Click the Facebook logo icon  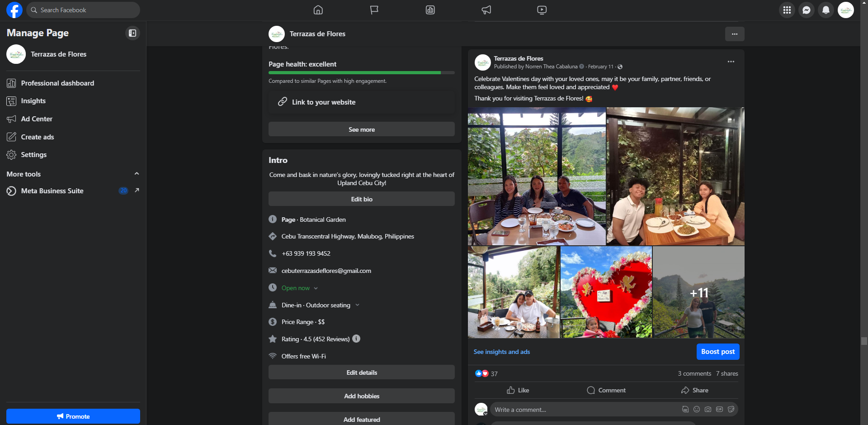coord(14,10)
